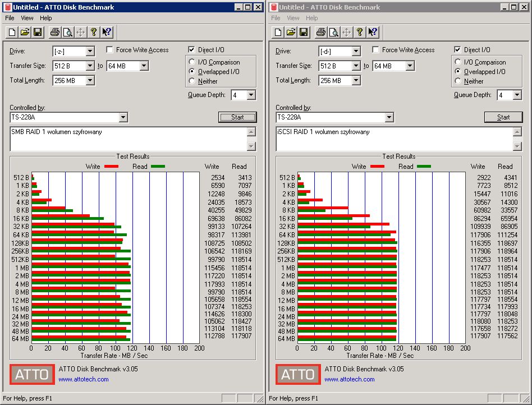This screenshot has height=405, width=532.
Task: Click Print Preview icon in left window
Action: click(x=68, y=32)
